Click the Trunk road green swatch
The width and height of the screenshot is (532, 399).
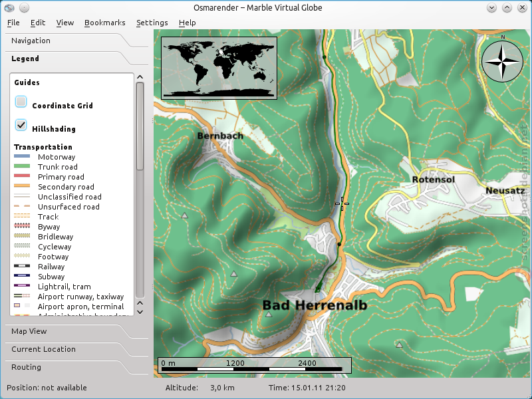[22, 166]
